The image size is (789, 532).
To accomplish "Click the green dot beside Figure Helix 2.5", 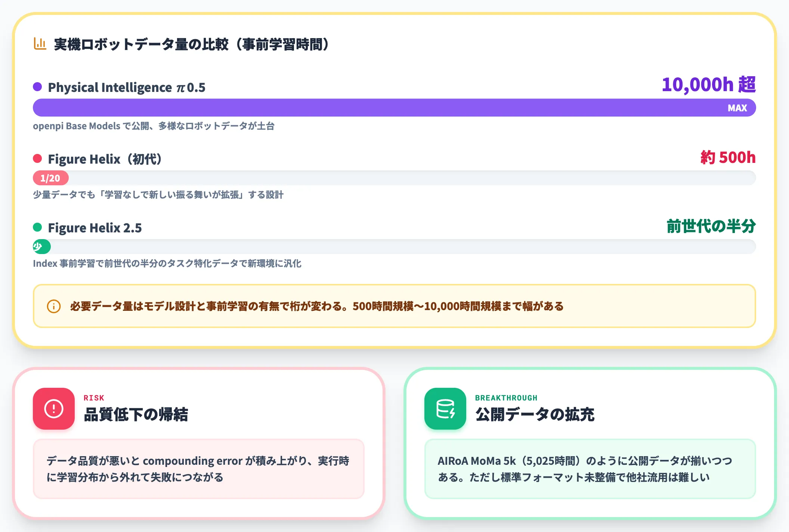I will click(x=37, y=227).
